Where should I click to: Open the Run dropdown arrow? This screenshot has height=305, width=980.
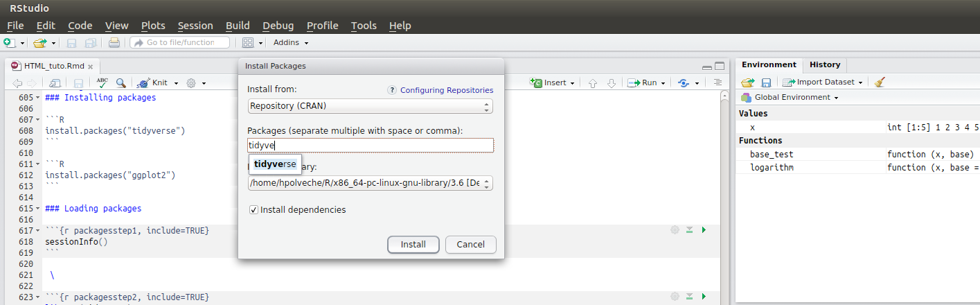click(x=663, y=83)
